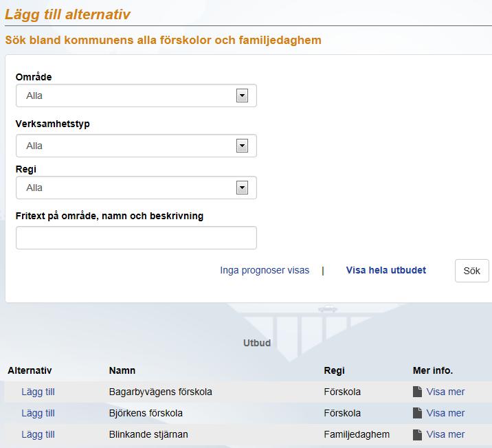Click the Namn column header
492x448 pixels.
[x=122, y=370]
